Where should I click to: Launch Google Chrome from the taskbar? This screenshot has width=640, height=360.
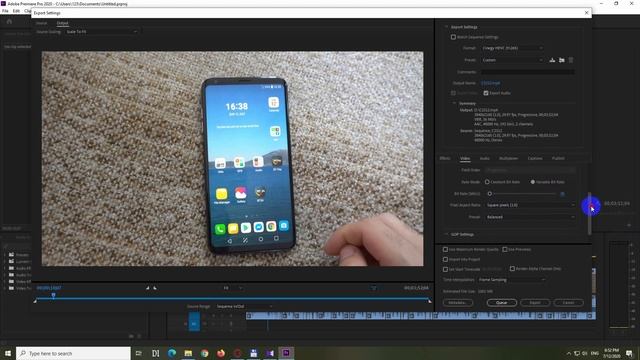(x=204, y=353)
